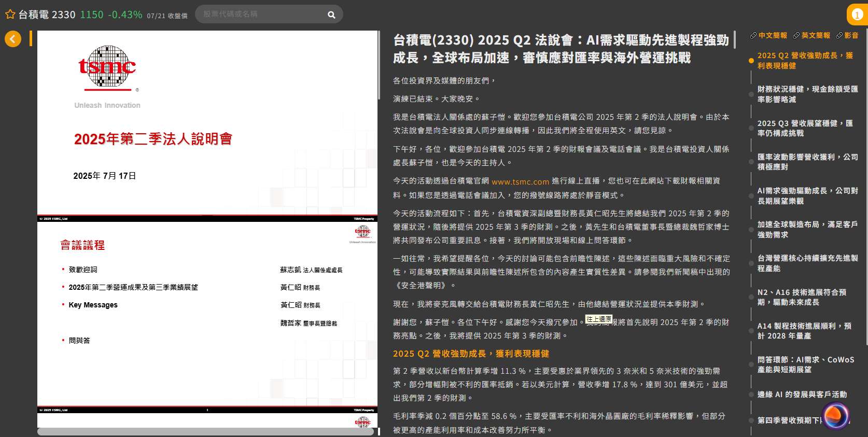Jump to 財務狀況穩健，現金餘額受匯率影響略減
This screenshot has height=437, width=868.
807,94
